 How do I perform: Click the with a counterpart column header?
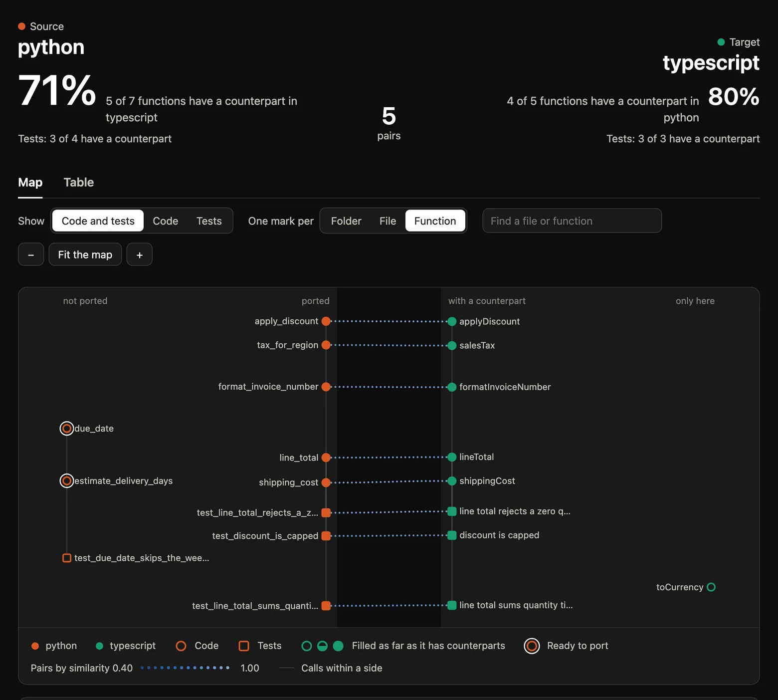click(x=487, y=301)
